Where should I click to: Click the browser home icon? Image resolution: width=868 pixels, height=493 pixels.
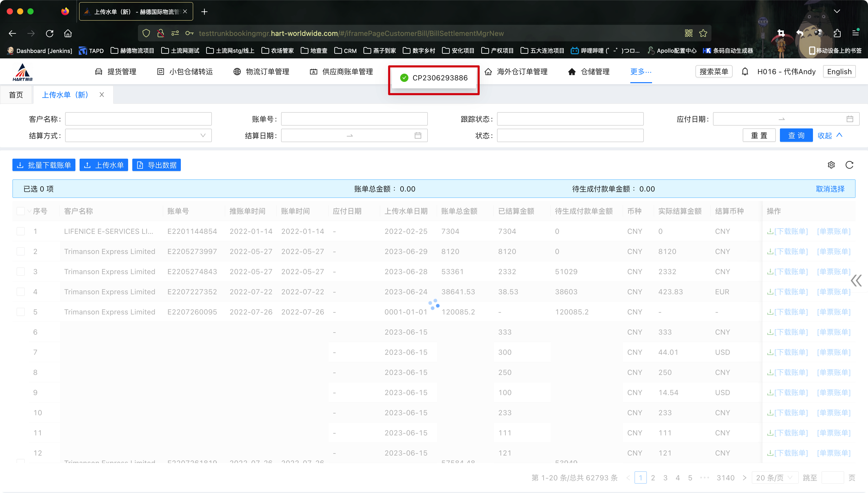pos(68,33)
